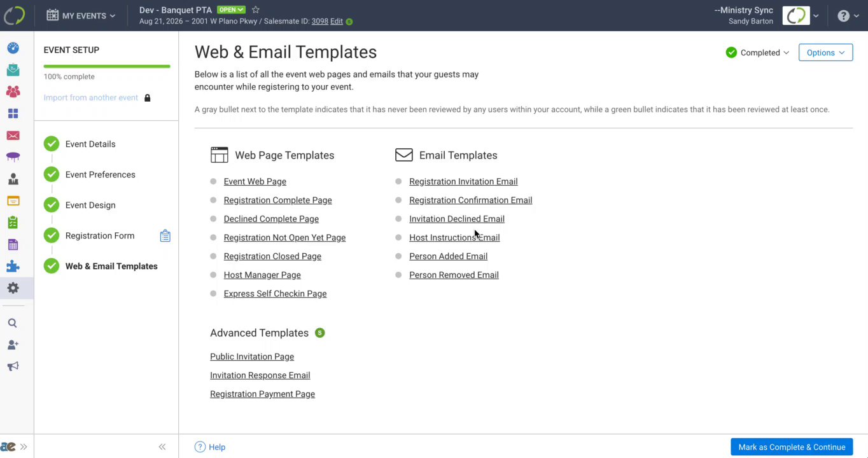The height and width of the screenshot is (458, 868).
Task: Click the megaphone announcements icon
Action: [x=13, y=366]
